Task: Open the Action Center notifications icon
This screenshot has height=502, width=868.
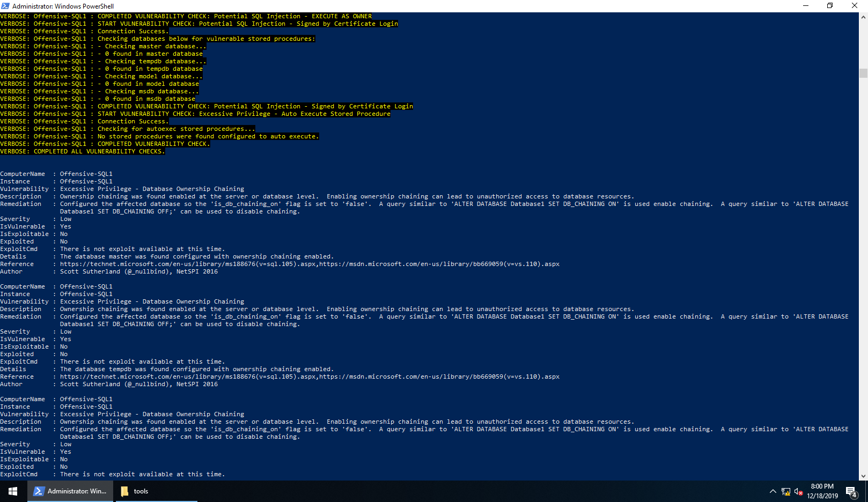Action: click(x=851, y=491)
